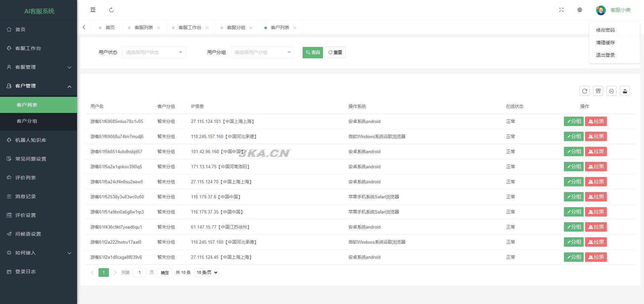
Task: Toggle fullscreen mode icon
Action: pos(561,10)
